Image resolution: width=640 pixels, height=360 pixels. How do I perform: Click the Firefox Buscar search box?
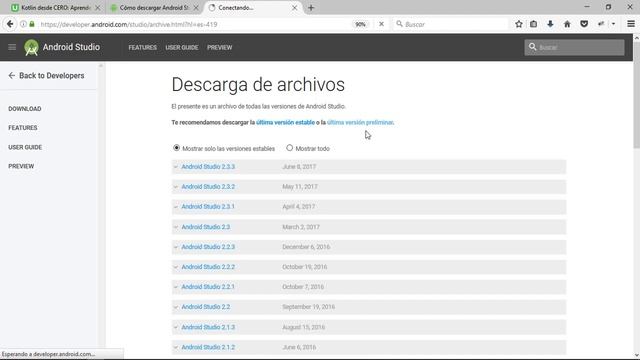(451, 24)
